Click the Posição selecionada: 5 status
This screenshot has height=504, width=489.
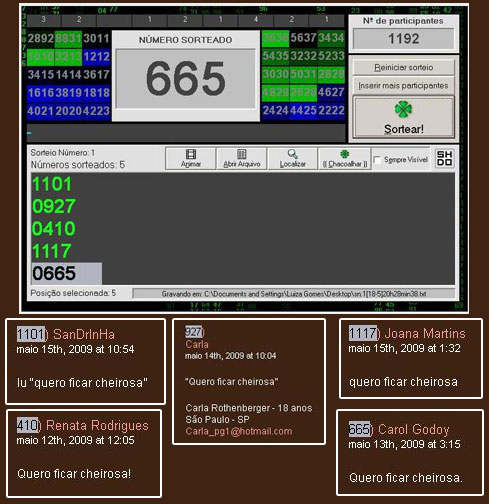pyautogui.click(x=73, y=293)
